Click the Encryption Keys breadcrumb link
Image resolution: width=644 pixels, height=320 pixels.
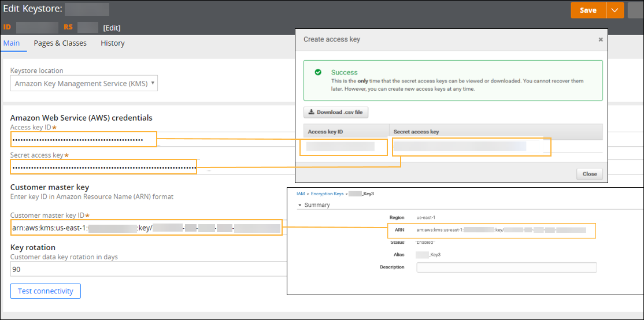327,194
